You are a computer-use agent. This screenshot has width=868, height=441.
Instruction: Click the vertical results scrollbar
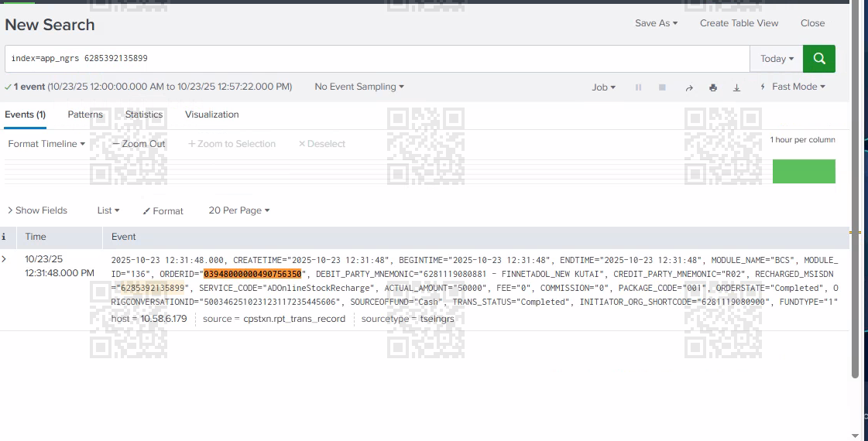click(x=855, y=191)
